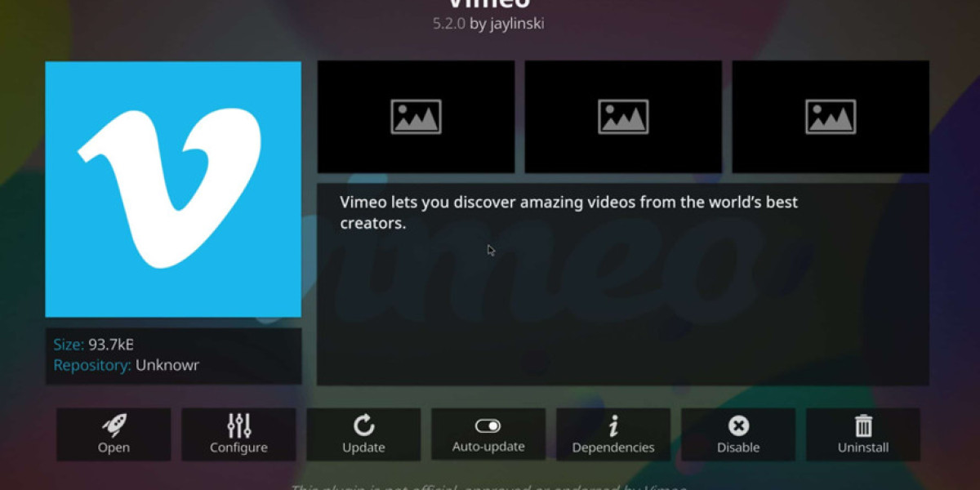Click the middle screenshot preview tile
Image resolution: width=980 pixels, height=490 pixels.
[x=622, y=116]
